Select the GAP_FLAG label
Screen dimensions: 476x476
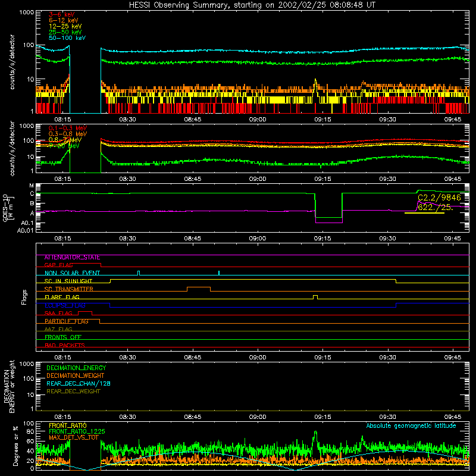pyautogui.click(x=58, y=265)
